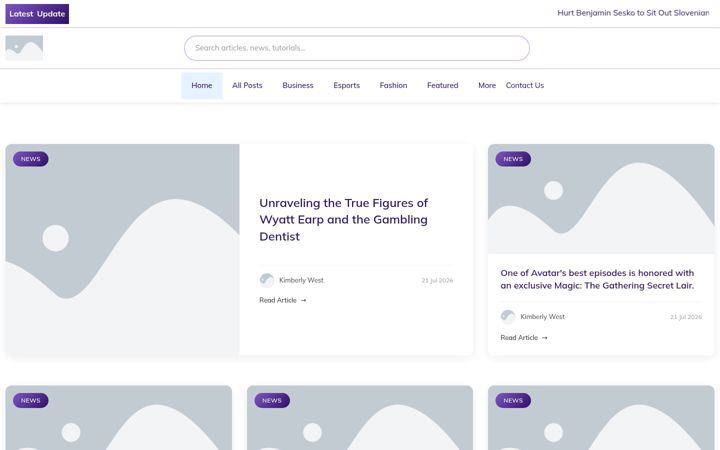Focus the Search articles, news, tutorials field
This screenshot has width=720, height=450.
(357, 48)
